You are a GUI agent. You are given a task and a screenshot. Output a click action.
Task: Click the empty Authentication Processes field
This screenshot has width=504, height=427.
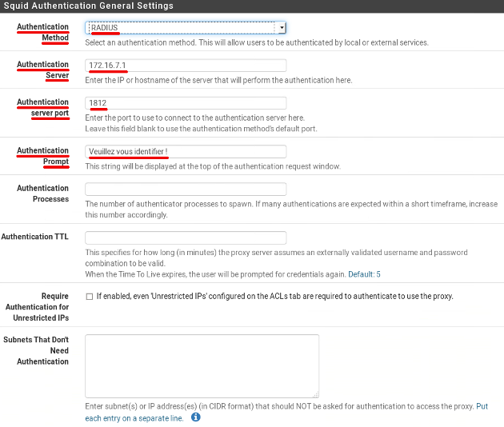click(x=186, y=189)
